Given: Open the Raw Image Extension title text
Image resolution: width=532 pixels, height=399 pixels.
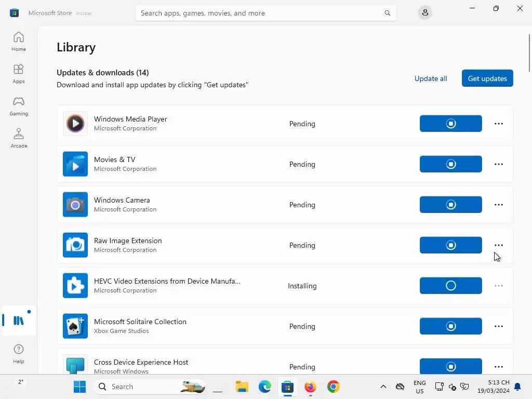Looking at the screenshot, I should (x=128, y=241).
